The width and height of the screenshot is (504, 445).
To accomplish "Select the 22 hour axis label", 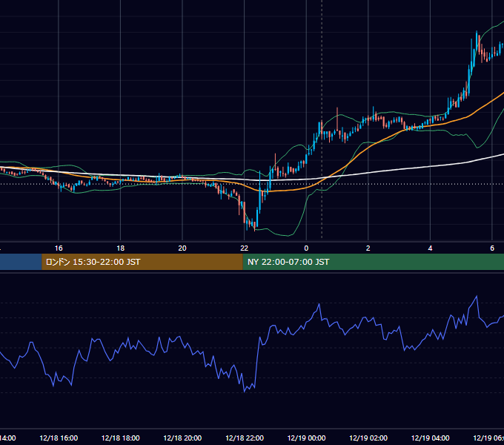I will (245, 248).
